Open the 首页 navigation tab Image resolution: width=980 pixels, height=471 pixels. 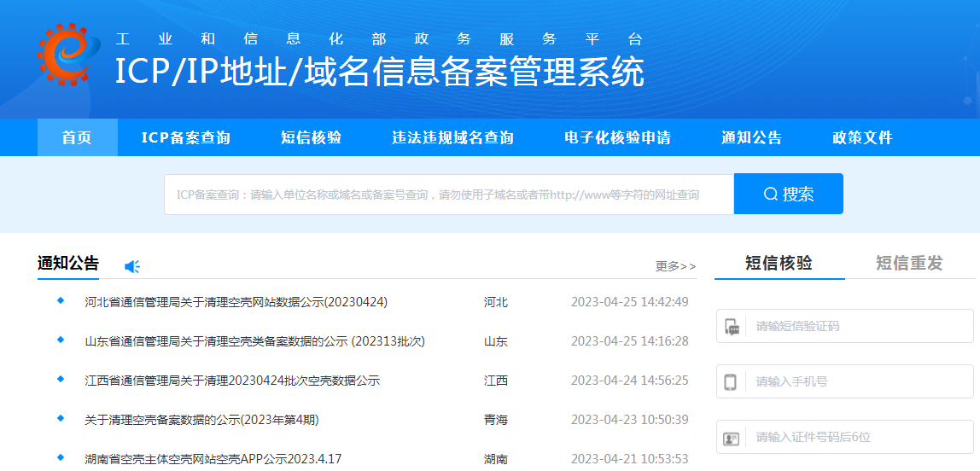[77, 137]
